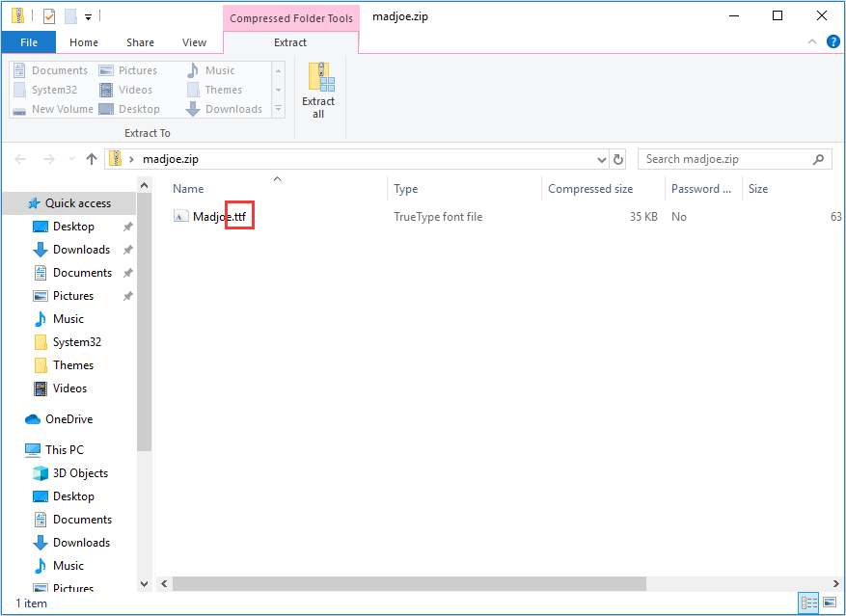Click the horizontal scrollbar left arrow
846x616 pixels.
coord(164,583)
